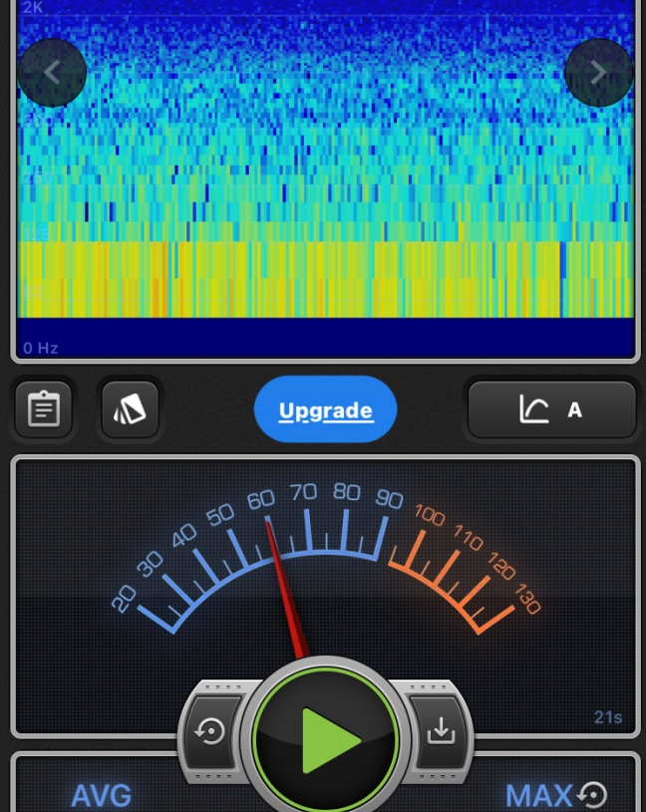The image size is (646, 812).
Task: Go to previous chart with left arrow
Action: tap(52, 72)
